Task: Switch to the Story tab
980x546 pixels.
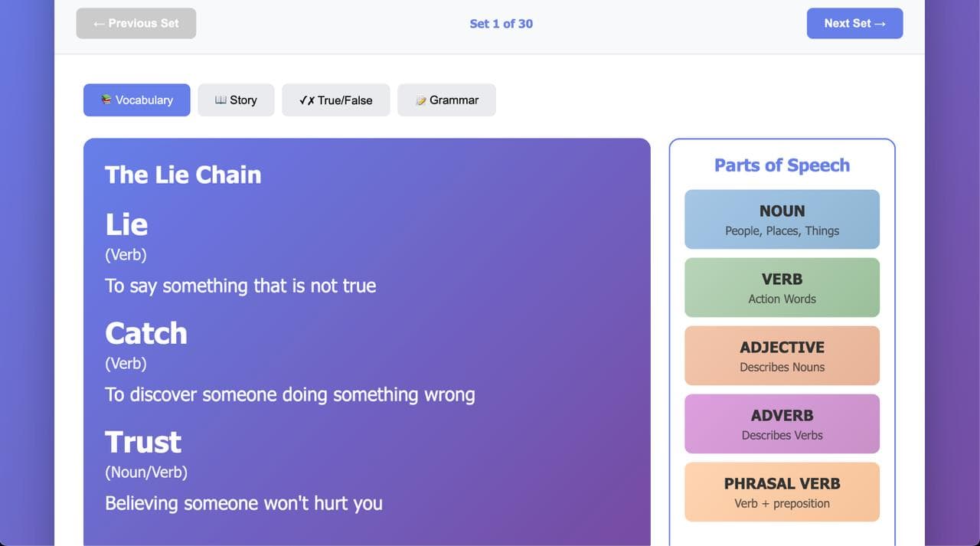Action: coord(236,100)
